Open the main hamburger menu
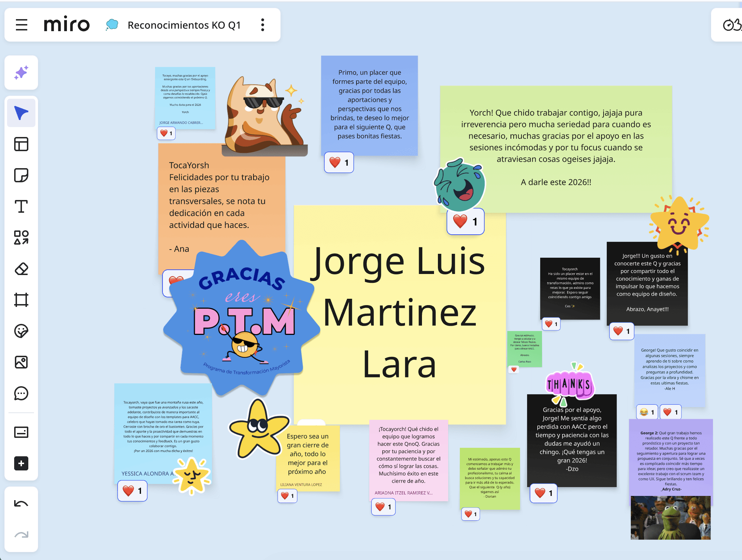The image size is (742, 560). 22,25
